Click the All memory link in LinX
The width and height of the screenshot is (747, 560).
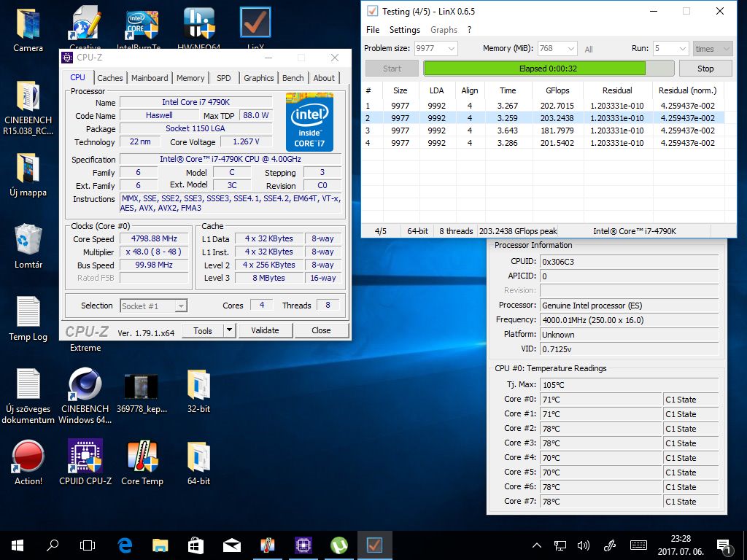589,49
